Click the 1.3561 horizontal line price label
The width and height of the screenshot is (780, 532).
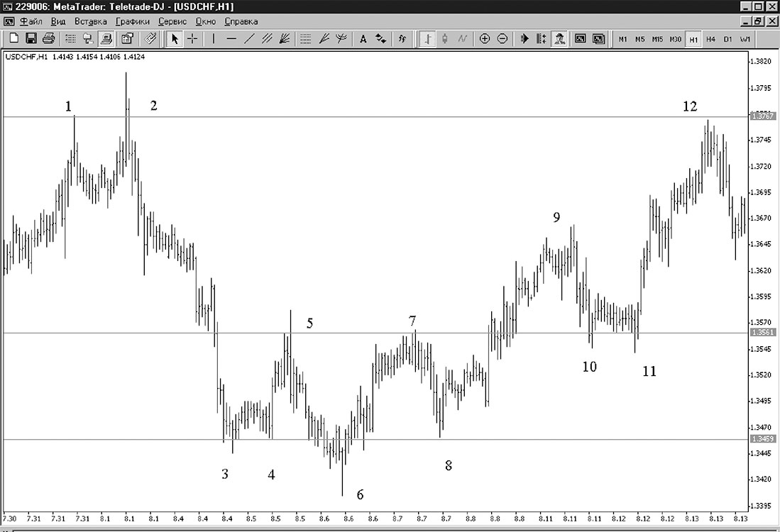pos(762,332)
